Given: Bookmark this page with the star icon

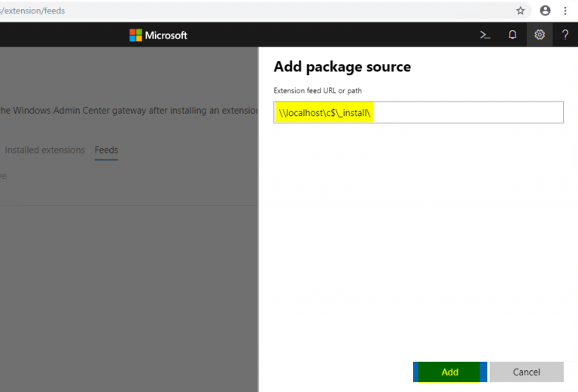Looking at the screenshot, I should [x=521, y=11].
